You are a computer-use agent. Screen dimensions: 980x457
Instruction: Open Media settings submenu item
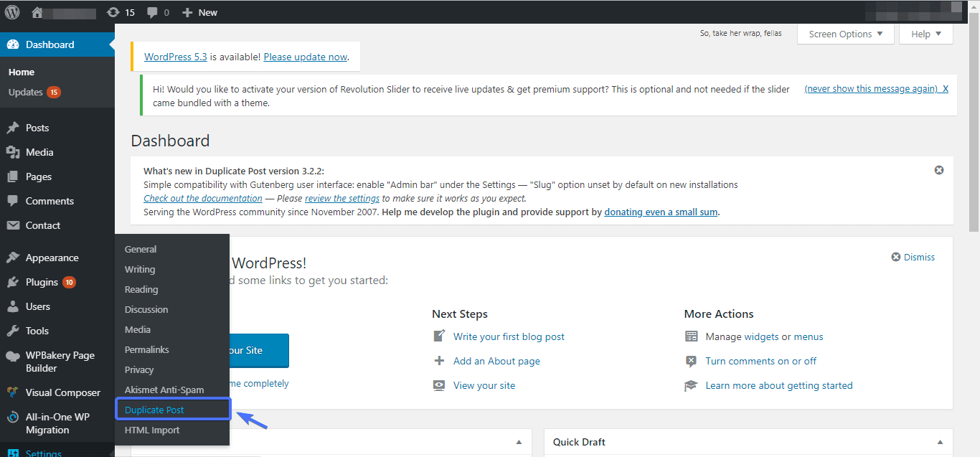(x=138, y=329)
